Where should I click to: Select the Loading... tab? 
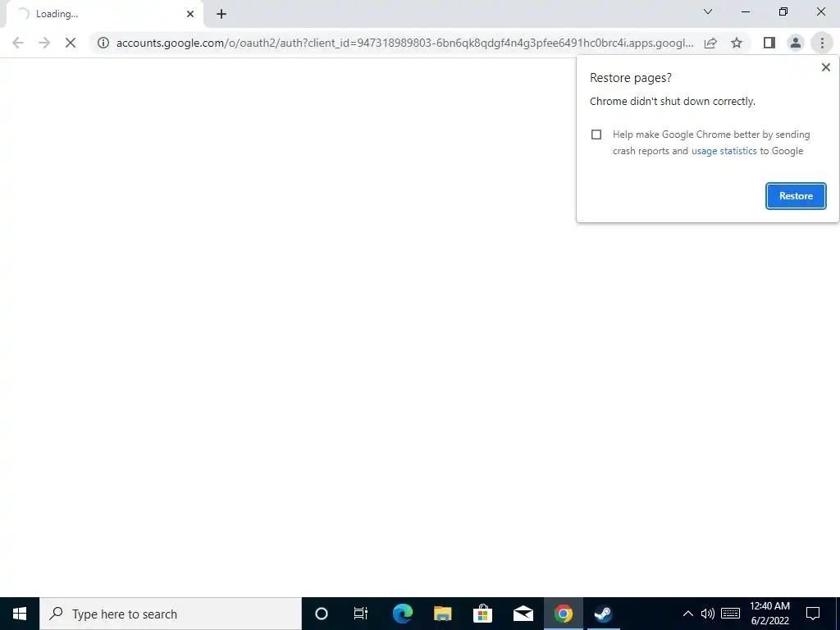tap(104, 14)
